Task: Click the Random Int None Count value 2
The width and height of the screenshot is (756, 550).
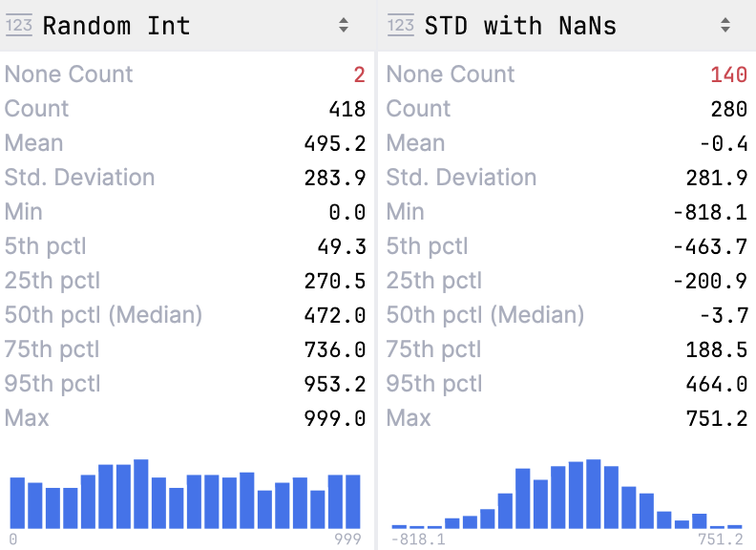Action: [359, 74]
